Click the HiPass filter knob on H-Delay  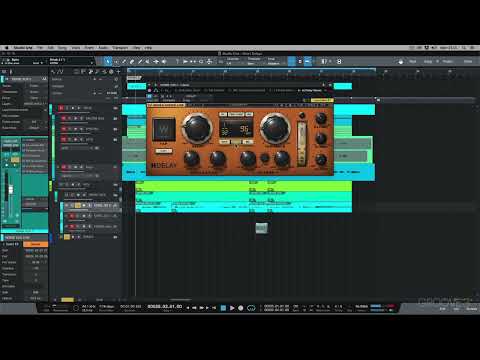(248, 158)
